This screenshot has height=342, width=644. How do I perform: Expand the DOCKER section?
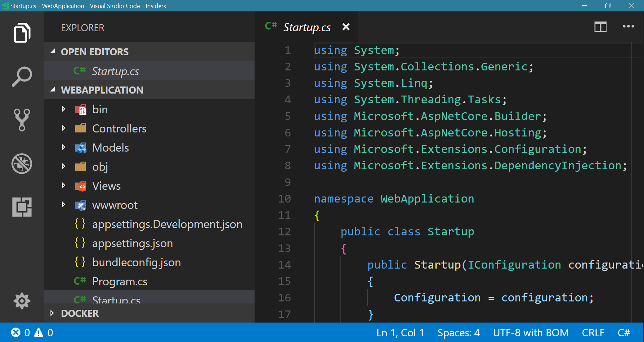pyautogui.click(x=52, y=313)
